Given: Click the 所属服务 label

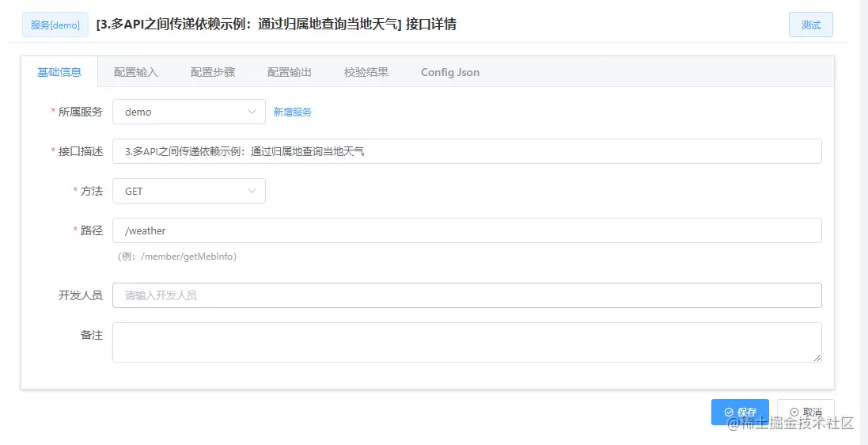Looking at the screenshot, I should pyautogui.click(x=80, y=112).
